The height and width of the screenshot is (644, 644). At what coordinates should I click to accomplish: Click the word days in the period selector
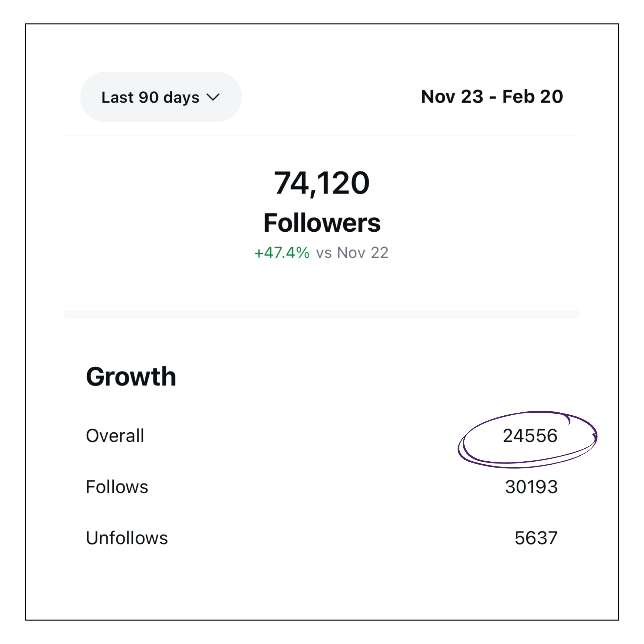coord(181,97)
